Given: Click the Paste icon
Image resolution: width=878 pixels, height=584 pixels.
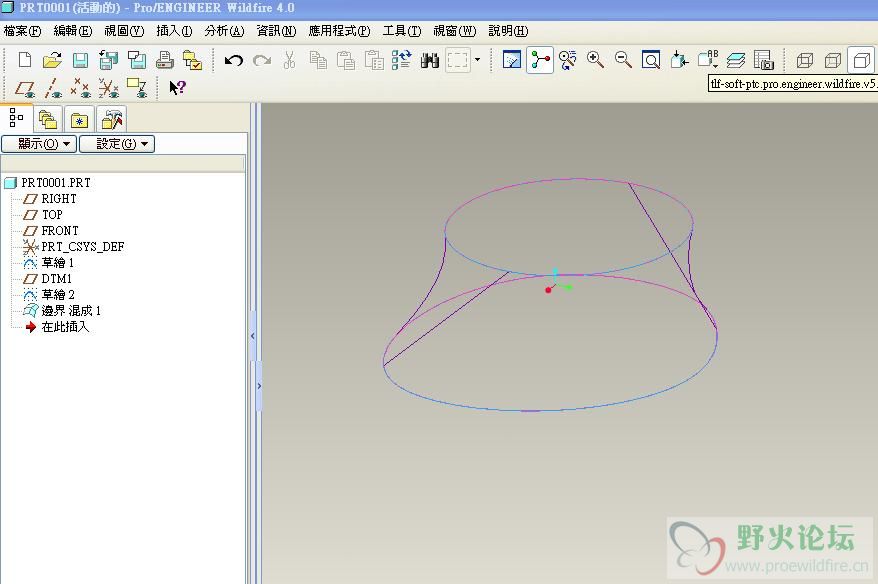Looking at the screenshot, I should (x=346, y=59).
